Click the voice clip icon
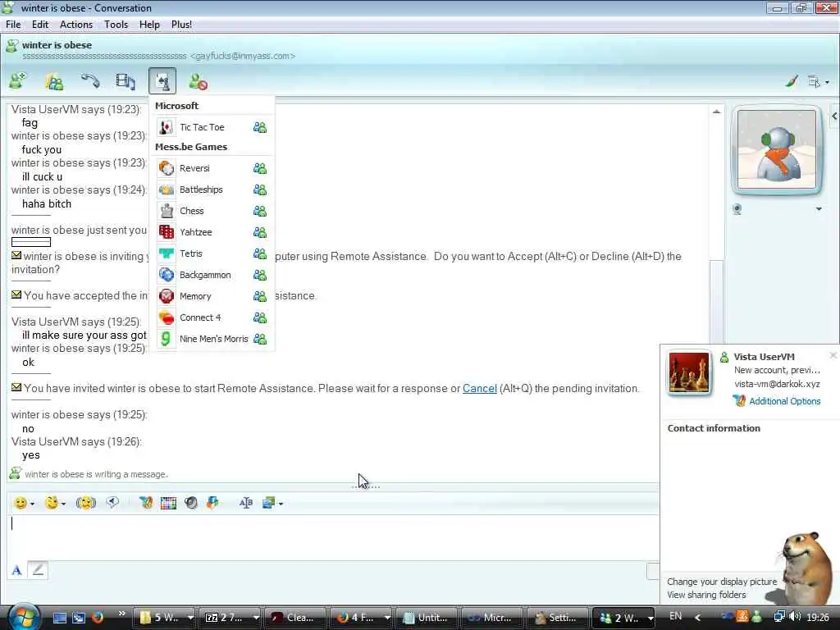 pos(112,503)
